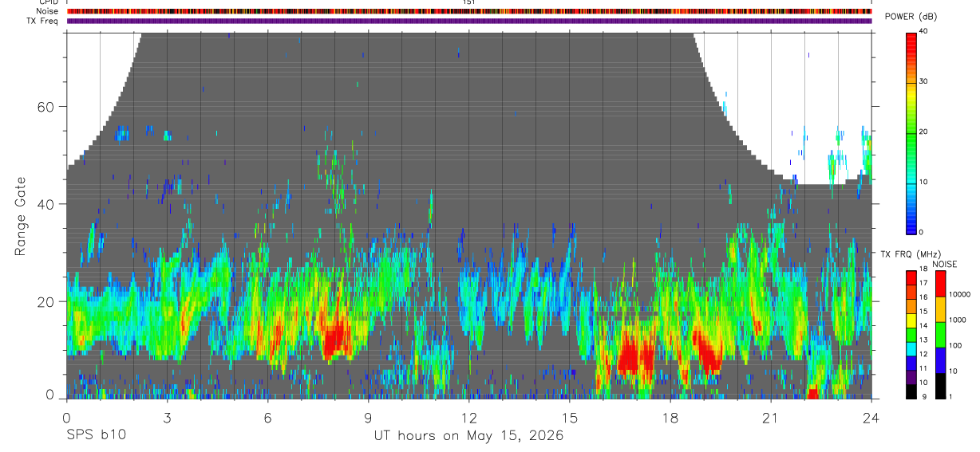Image resolution: width=980 pixels, height=452 pixels.
Task: Pick the yellow segment of the TX FRQ scale
Action: (911, 321)
